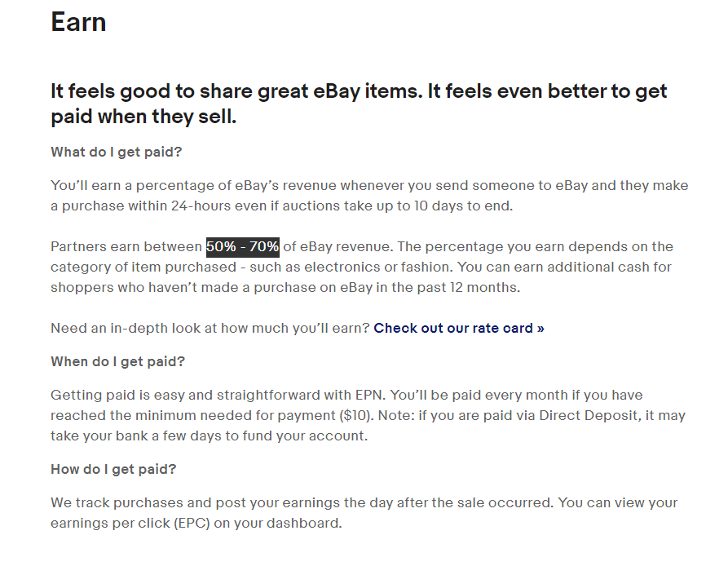Click the 'How do I get paid?' subheading

[113, 469]
